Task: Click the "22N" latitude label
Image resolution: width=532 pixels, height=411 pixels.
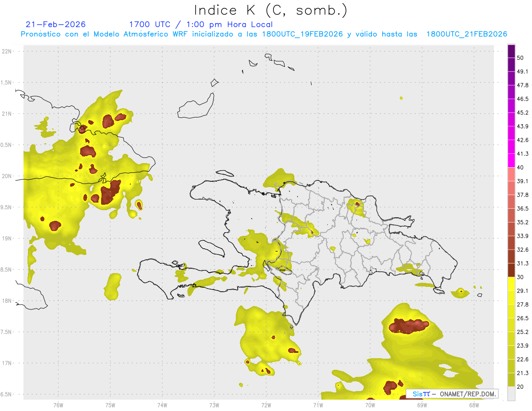Action: (7, 51)
